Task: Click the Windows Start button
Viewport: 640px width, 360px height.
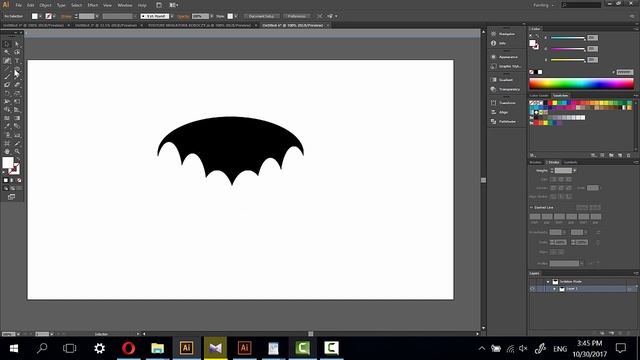Action: pyautogui.click(x=13, y=348)
